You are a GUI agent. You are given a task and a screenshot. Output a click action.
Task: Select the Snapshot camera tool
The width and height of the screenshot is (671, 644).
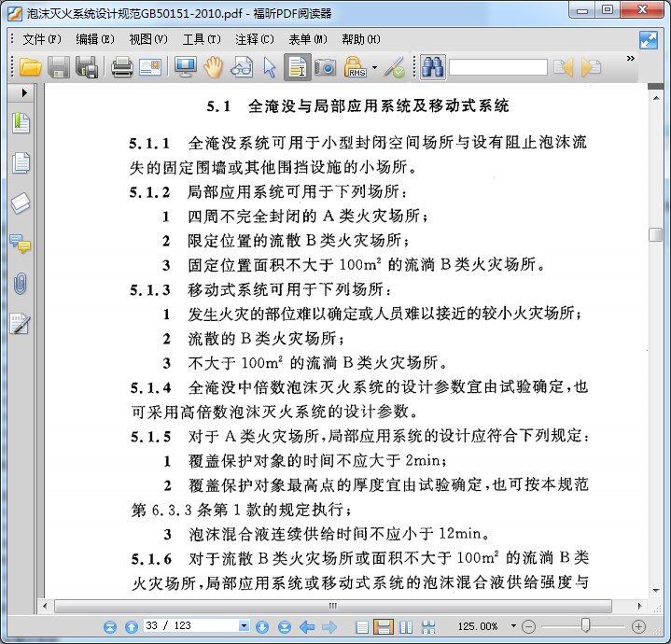tap(325, 67)
